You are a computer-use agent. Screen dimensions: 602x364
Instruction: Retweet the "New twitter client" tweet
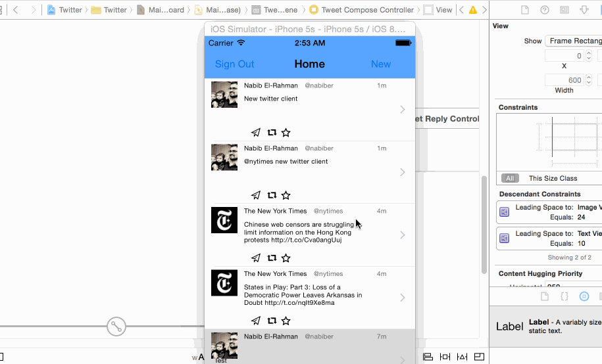coord(272,132)
